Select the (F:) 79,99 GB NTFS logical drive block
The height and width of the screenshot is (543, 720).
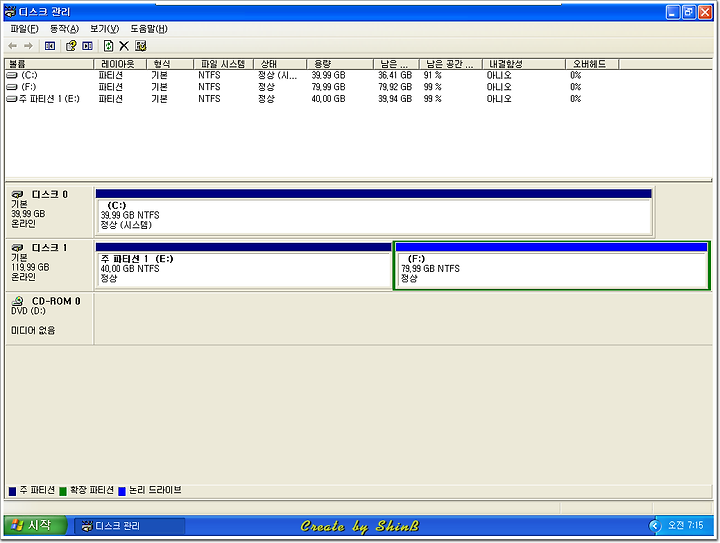pyautogui.click(x=551, y=266)
